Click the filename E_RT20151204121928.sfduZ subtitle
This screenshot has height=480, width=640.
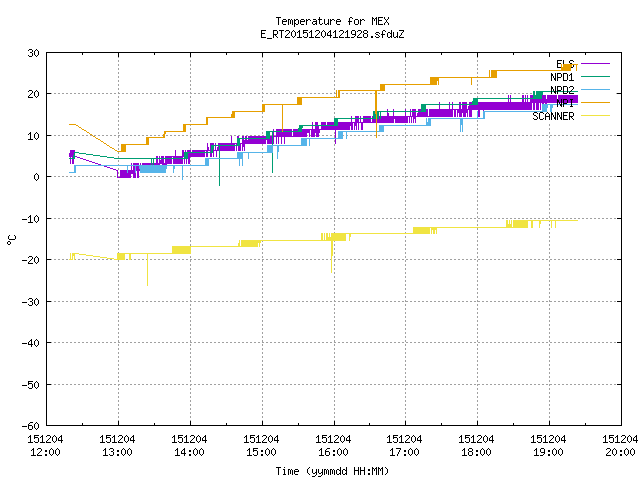(x=332, y=34)
